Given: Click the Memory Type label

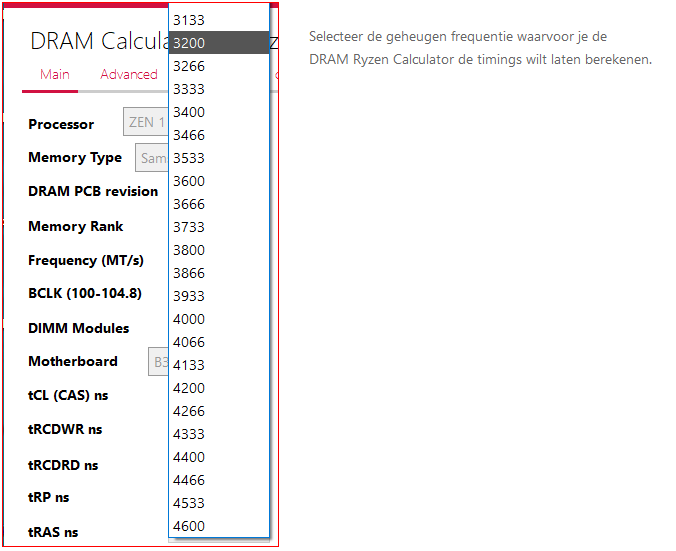Looking at the screenshot, I should (x=75, y=158).
